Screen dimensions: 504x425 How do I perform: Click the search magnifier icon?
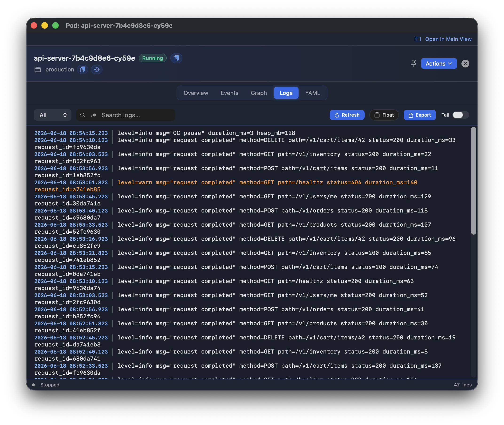pos(83,115)
